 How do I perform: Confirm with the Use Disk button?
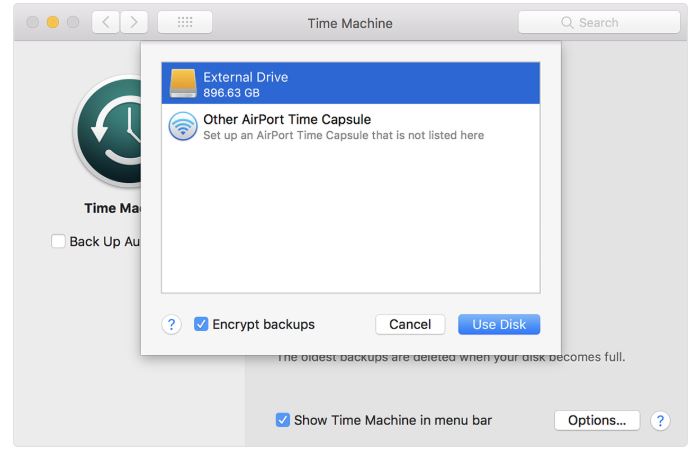[499, 325]
